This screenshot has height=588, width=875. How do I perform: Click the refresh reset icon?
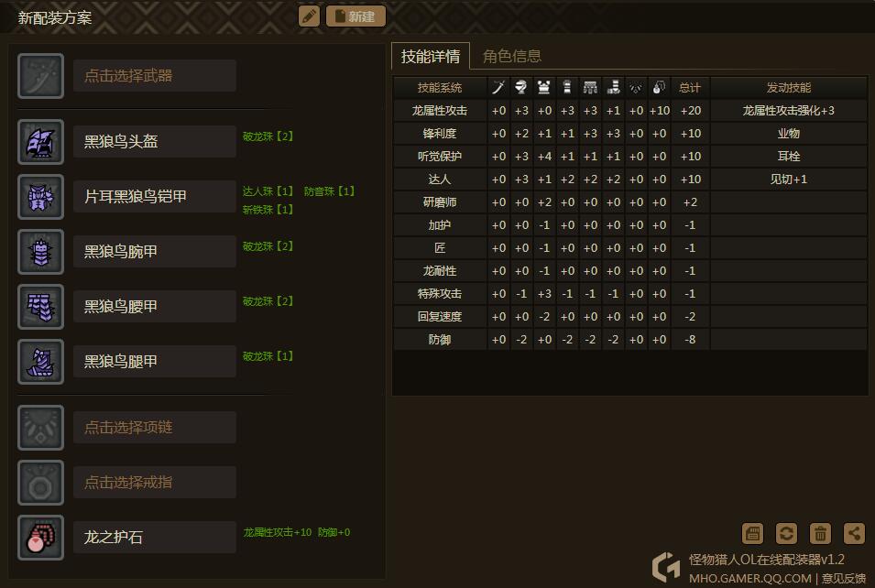[x=786, y=533]
